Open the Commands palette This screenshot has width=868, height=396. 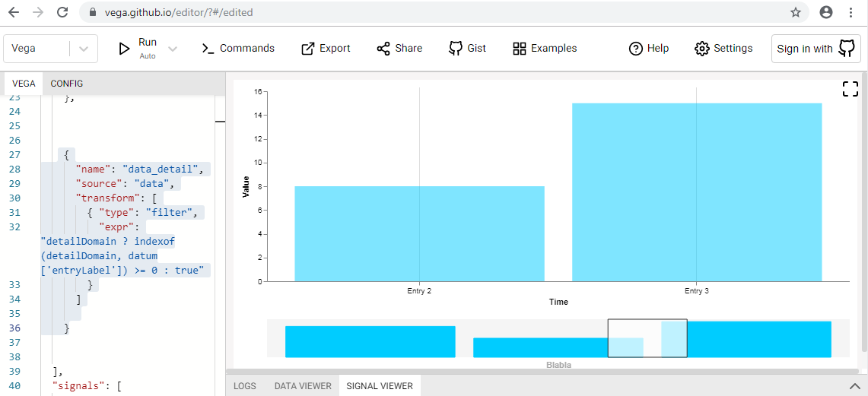(238, 49)
